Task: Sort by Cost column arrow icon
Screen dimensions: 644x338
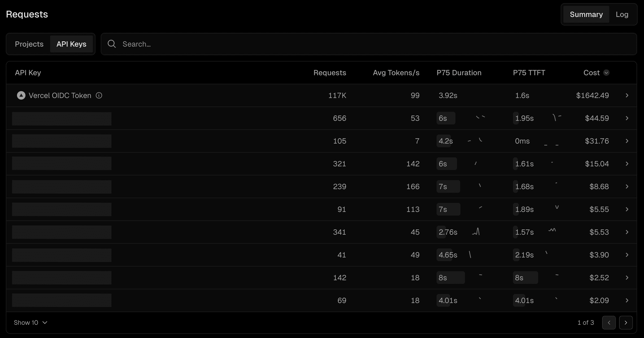Action: pos(606,73)
